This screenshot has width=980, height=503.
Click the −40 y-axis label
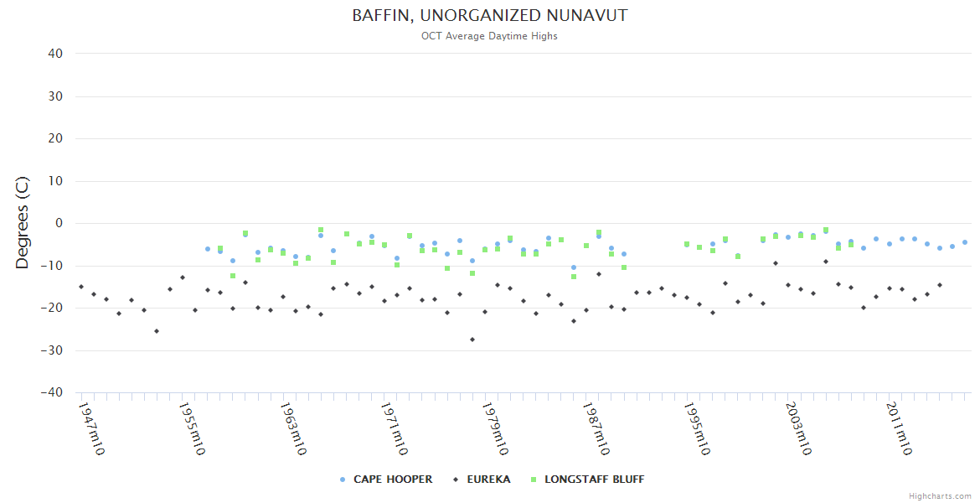pyautogui.click(x=52, y=392)
